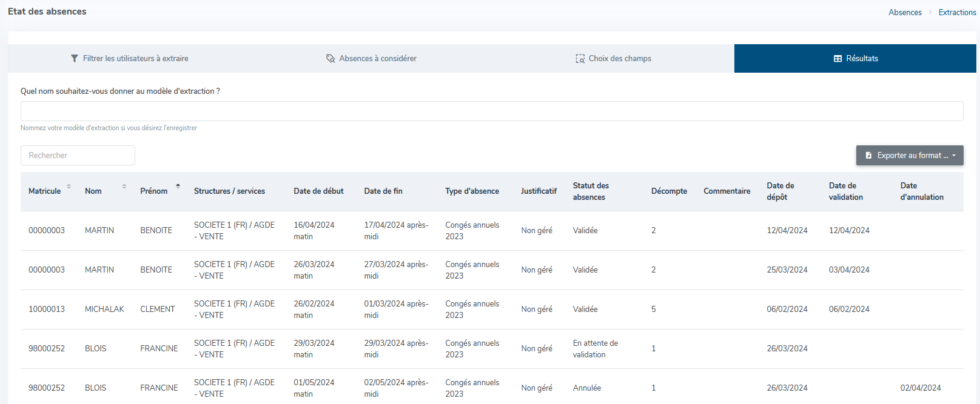The width and height of the screenshot is (980, 404).
Task: Expand the Exporter au format dropdown caret
Action: pos(954,156)
